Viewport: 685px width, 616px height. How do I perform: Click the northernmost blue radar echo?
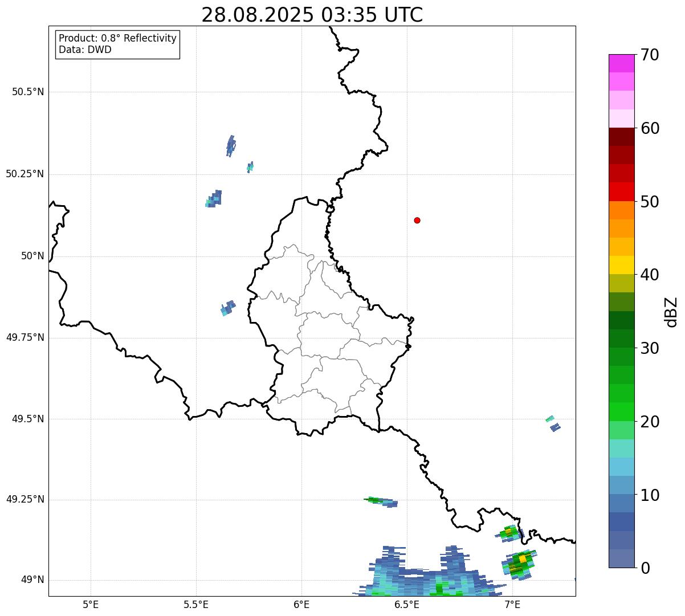click(x=230, y=146)
